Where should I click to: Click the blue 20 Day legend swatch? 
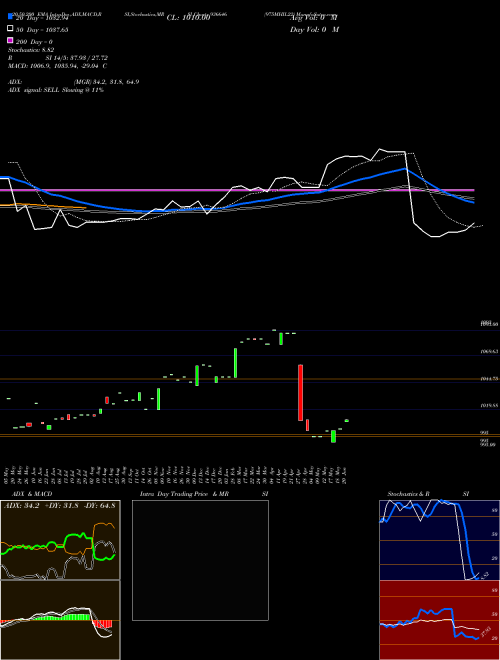click(x=10, y=17)
